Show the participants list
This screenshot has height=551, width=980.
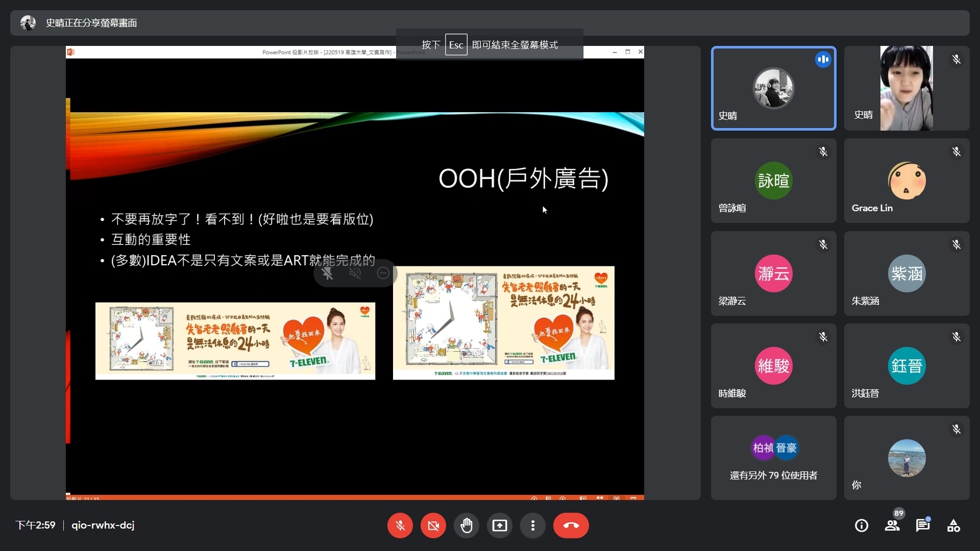tap(892, 525)
